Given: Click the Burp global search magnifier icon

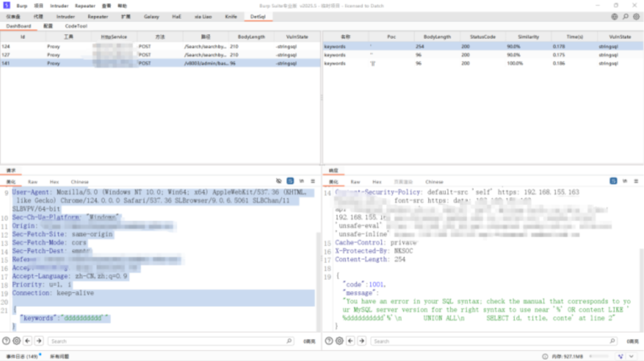Looking at the screenshot, I should (626, 17).
